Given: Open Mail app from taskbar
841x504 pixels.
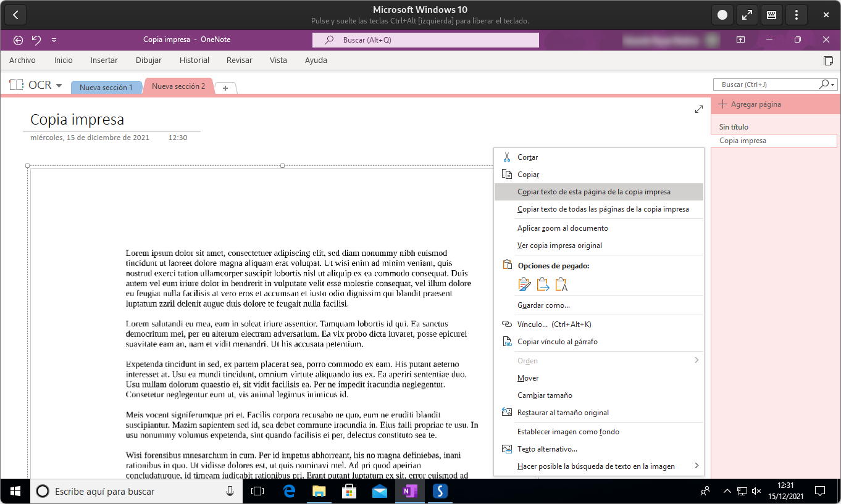Looking at the screenshot, I should click(x=380, y=492).
